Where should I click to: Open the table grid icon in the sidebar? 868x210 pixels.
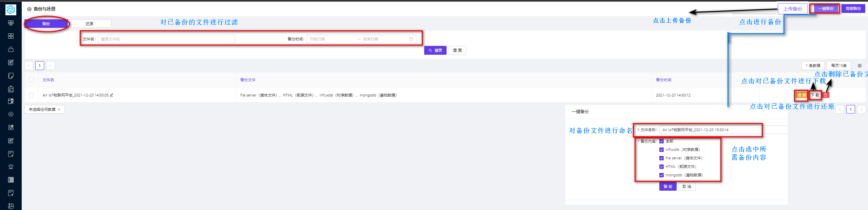click(11, 180)
